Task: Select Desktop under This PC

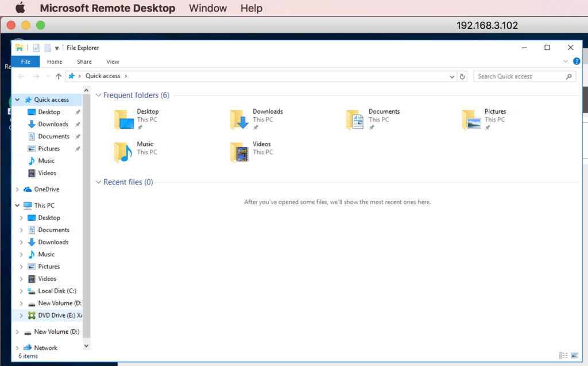Action: point(49,218)
